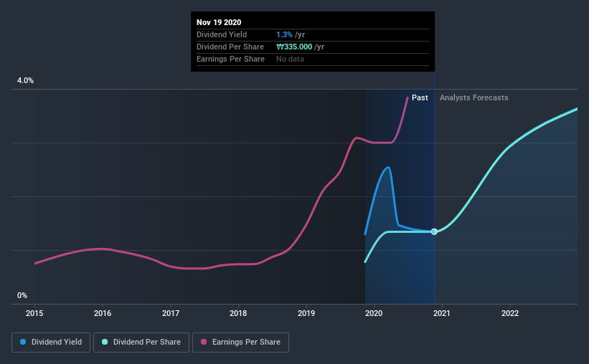Click the 2017 x-axis label
The height and width of the screenshot is (364, 589).
coord(171,313)
